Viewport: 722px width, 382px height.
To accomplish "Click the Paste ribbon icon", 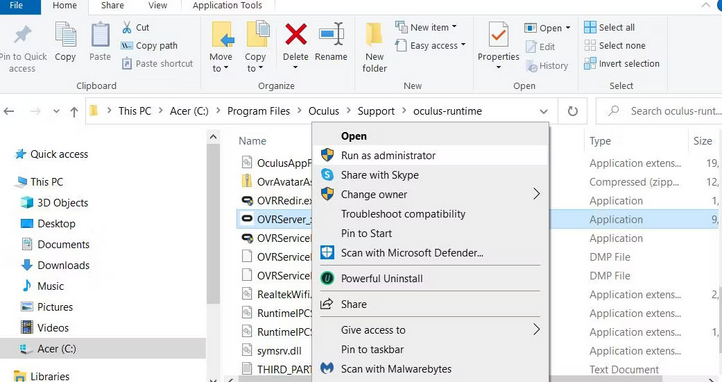I will (100, 35).
